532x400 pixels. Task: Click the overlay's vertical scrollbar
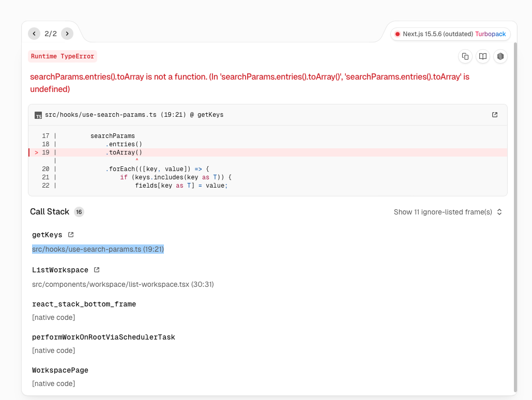click(x=515, y=217)
